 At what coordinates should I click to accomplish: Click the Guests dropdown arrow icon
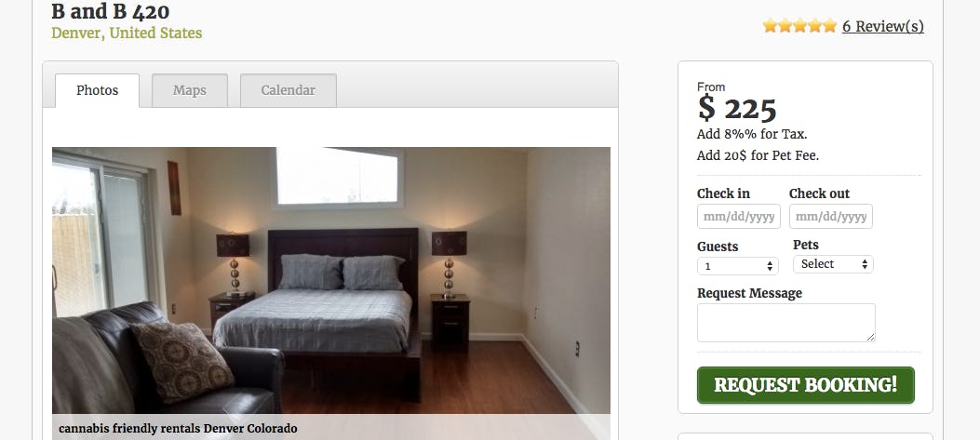[x=770, y=266]
